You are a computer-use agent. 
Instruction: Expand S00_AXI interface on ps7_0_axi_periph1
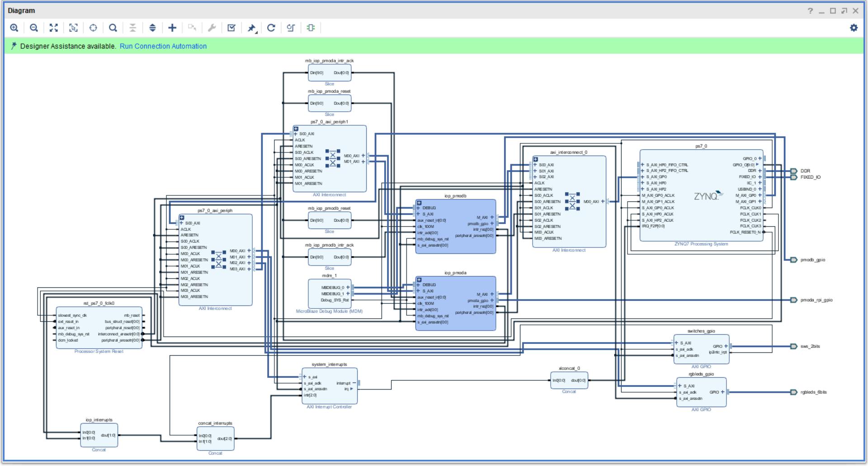click(296, 134)
